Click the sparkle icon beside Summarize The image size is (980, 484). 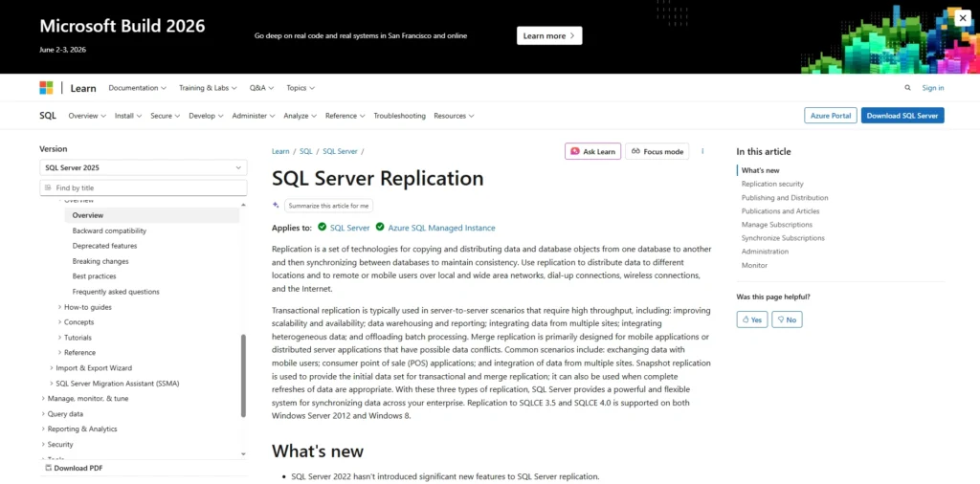point(276,205)
